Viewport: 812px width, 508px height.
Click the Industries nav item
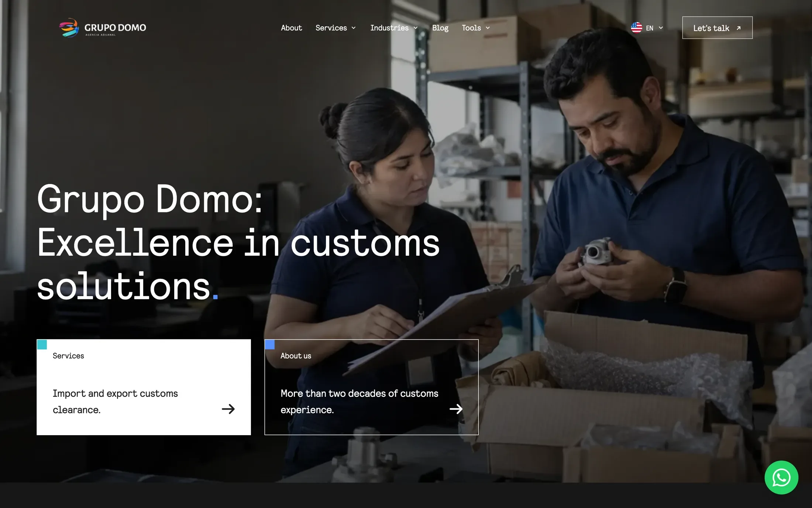[389, 28]
